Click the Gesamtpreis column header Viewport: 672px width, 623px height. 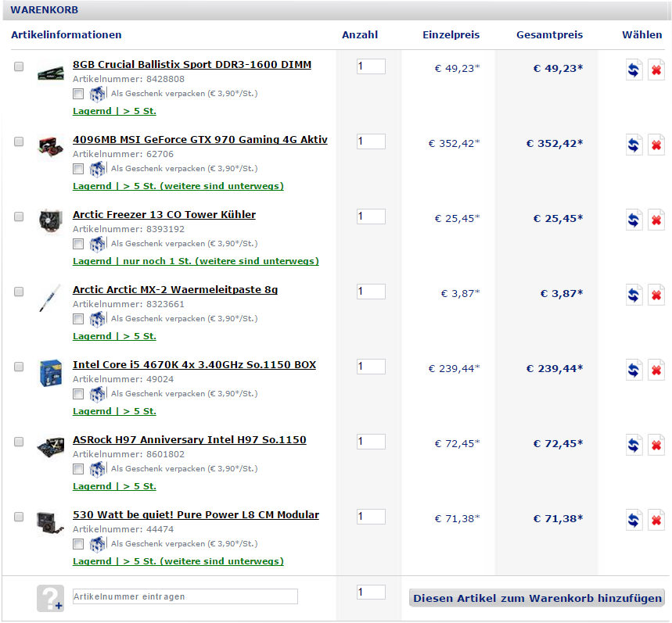pos(549,35)
